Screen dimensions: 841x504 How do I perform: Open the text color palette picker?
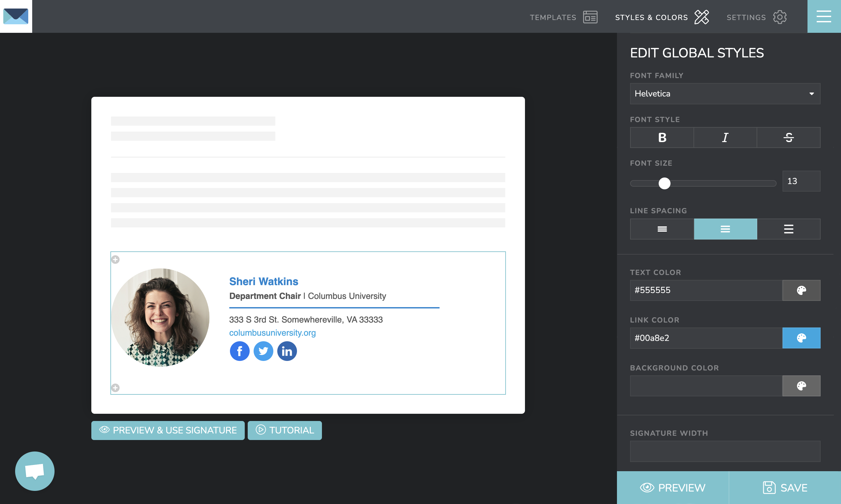point(801,290)
